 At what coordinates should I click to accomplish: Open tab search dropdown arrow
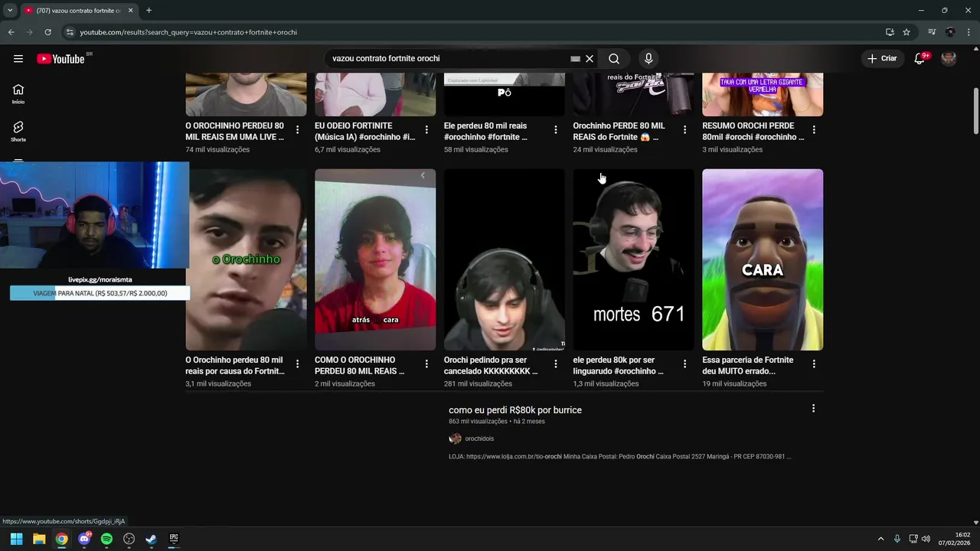point(9,11)
